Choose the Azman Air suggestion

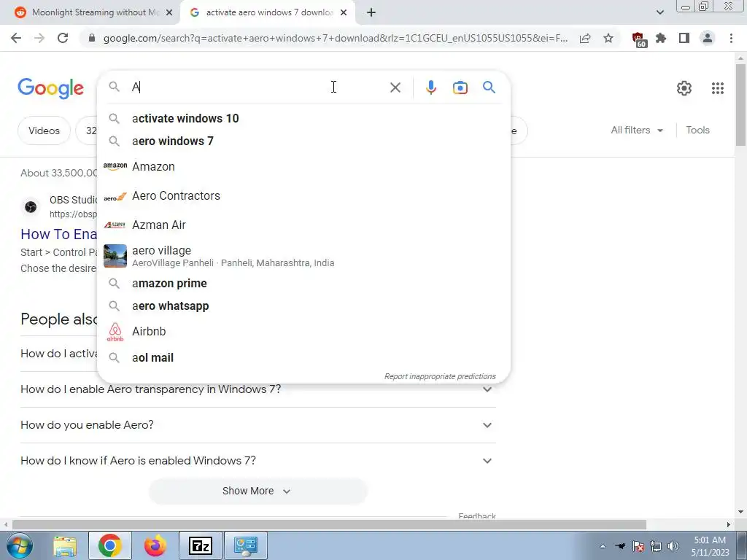pos(303,225)
